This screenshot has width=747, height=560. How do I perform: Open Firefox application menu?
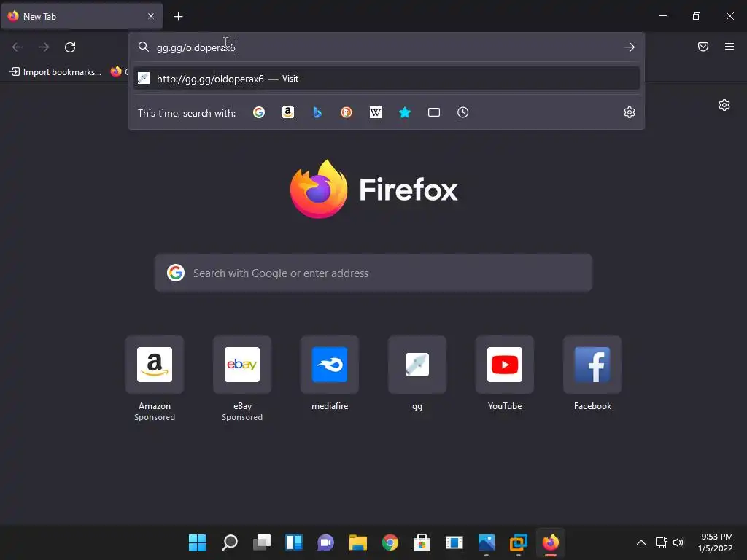729,47
